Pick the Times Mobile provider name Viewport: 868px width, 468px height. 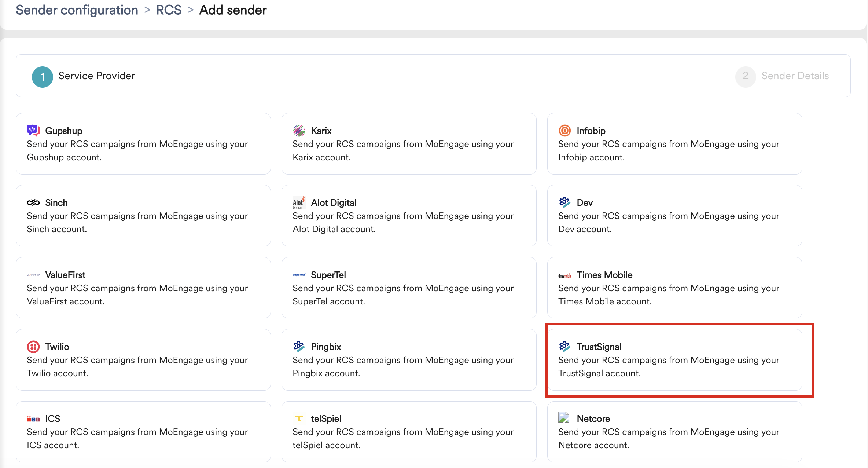[x=605, y=275]
